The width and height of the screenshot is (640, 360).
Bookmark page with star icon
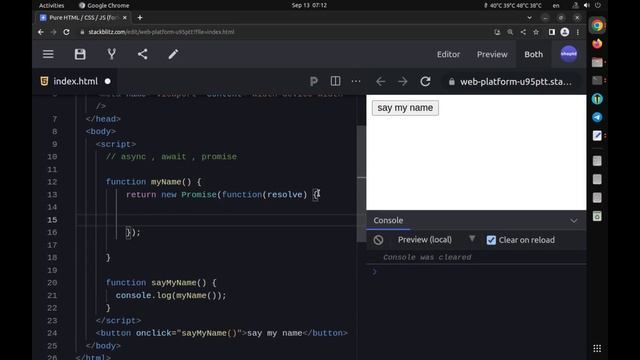pyautogui.click(x=536, y=32)
